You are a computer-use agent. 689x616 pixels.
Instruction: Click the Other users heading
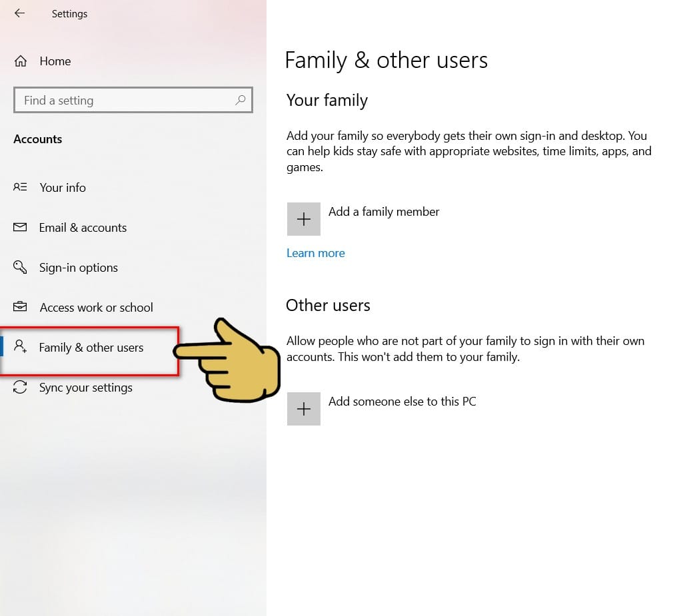point(328,305)
